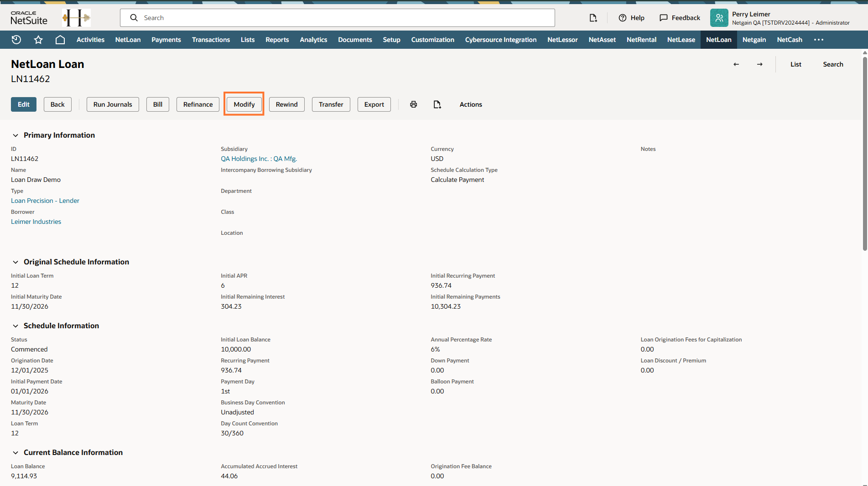Open the Reports menu
The image size is (868, 486).
click(277, 40)
